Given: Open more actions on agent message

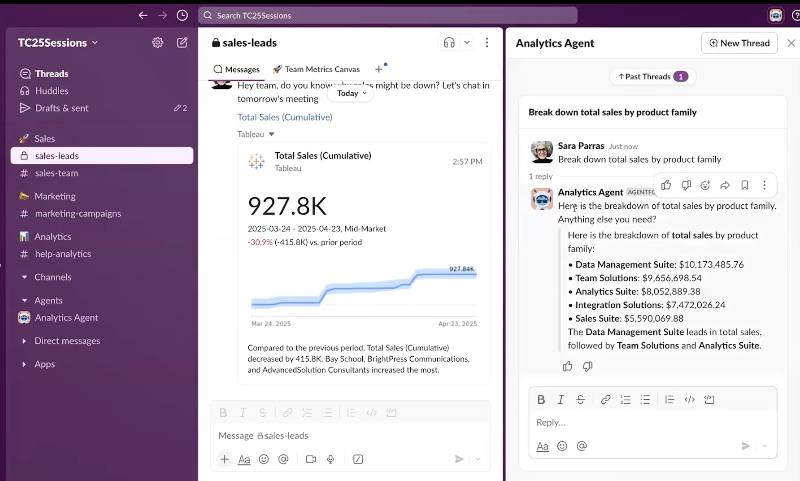Looking at the screenshot, I should 764,185.
